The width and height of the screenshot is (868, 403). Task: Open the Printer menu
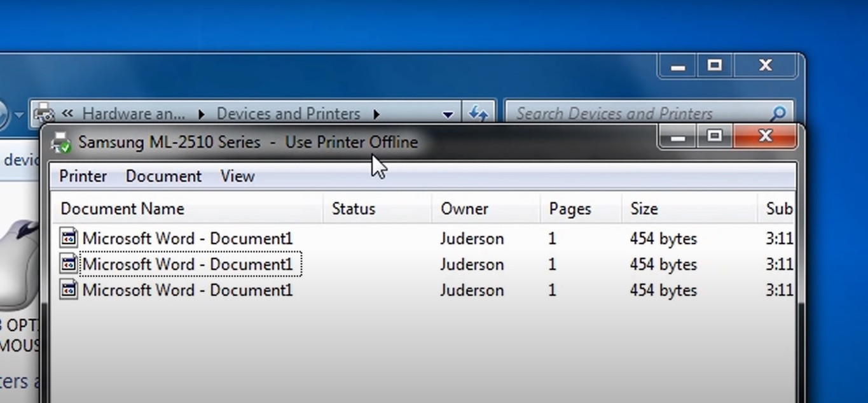83,176
